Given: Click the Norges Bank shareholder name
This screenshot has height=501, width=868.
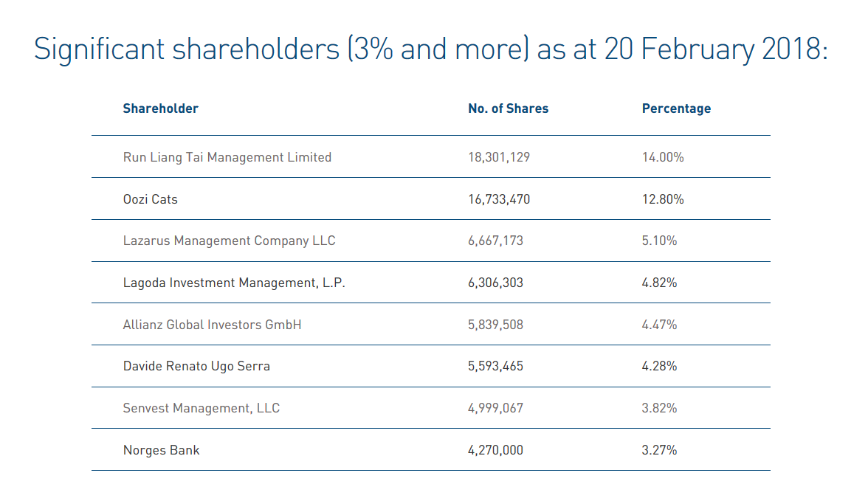Looking at the screenshot, I should 161,450.
